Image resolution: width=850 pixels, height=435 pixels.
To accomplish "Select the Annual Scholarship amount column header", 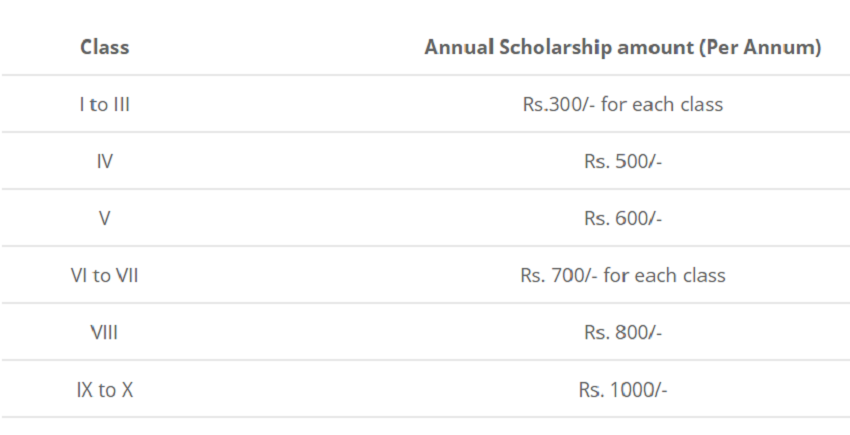I will click(622, 47).
